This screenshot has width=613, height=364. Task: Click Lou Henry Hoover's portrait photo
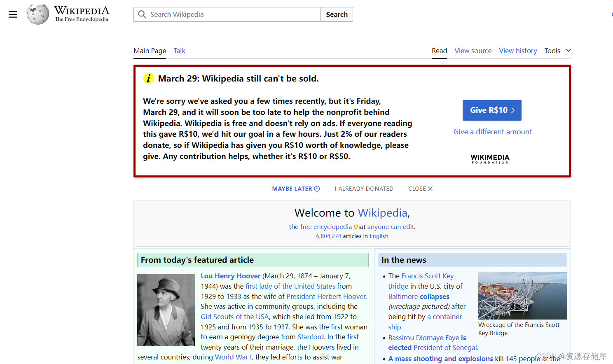166,310
